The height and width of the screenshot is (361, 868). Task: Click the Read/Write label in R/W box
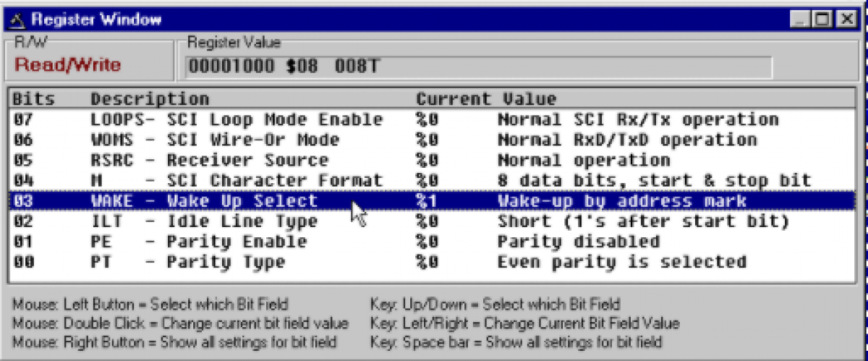[68, 65]
